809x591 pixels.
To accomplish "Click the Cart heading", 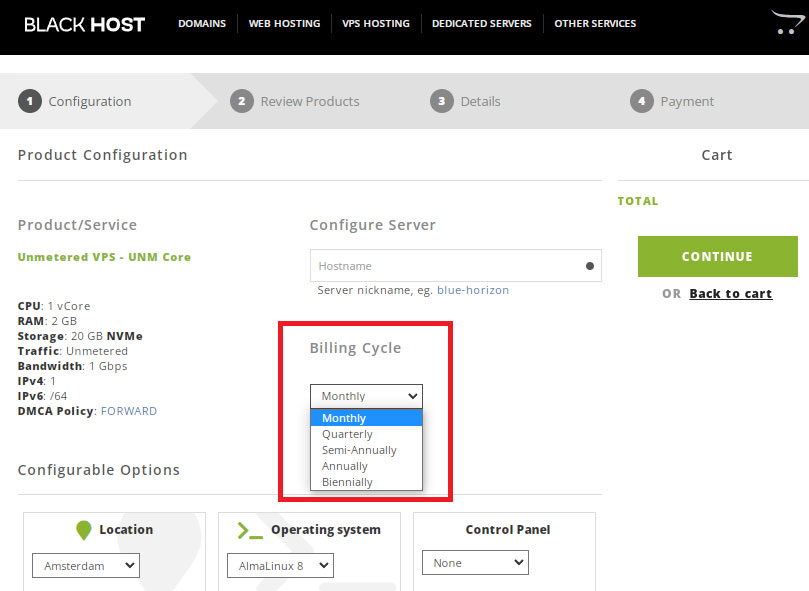I will tap(717, 155).
